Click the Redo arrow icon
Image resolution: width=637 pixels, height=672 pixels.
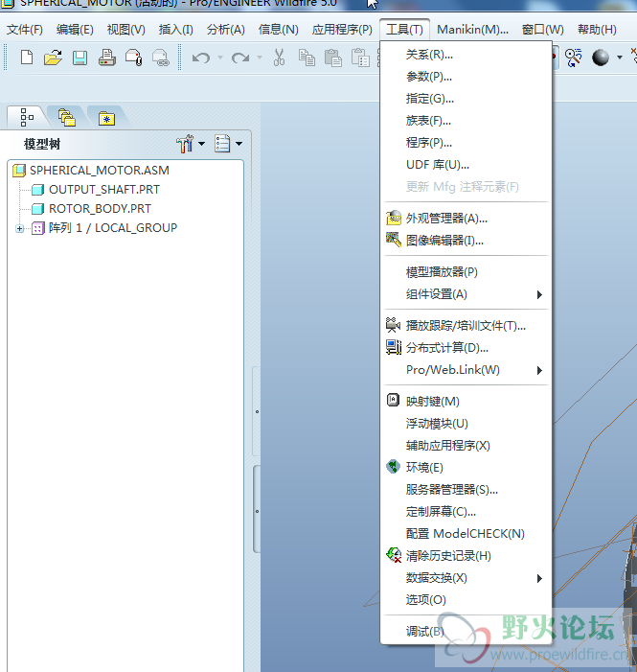coord(239,58)
